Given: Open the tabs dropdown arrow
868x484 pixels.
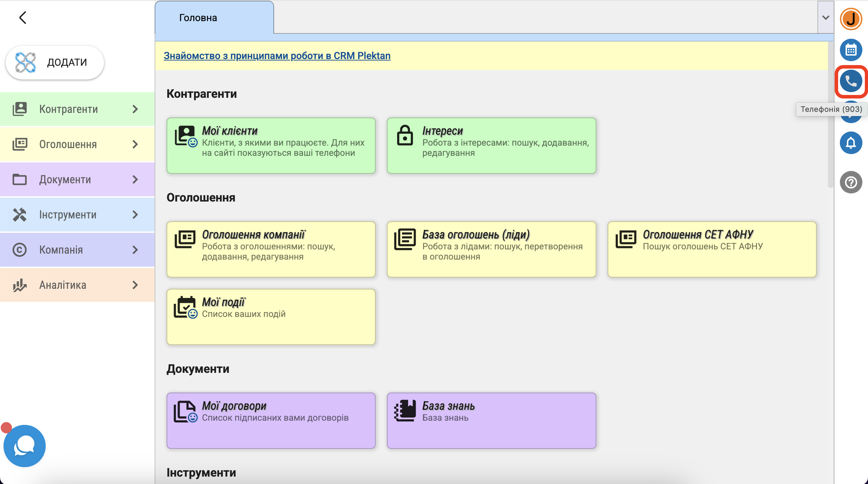Looking at the screenshot, I should point(825,18).
